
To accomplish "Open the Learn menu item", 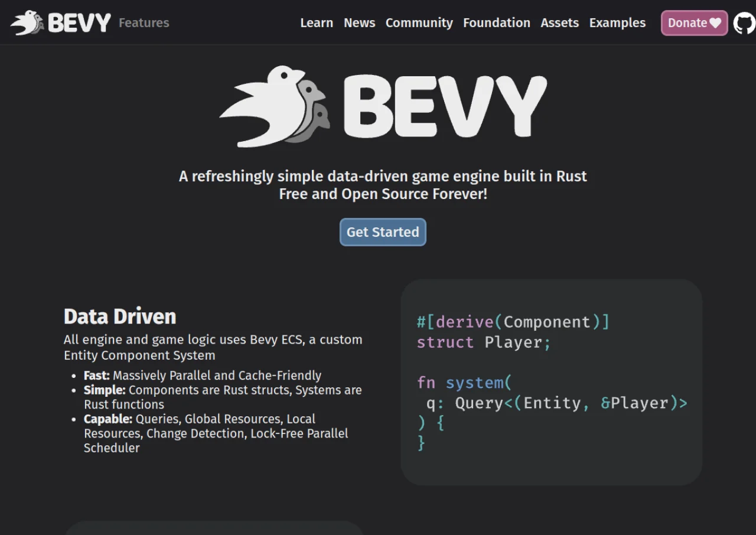I will pos(317,23).
